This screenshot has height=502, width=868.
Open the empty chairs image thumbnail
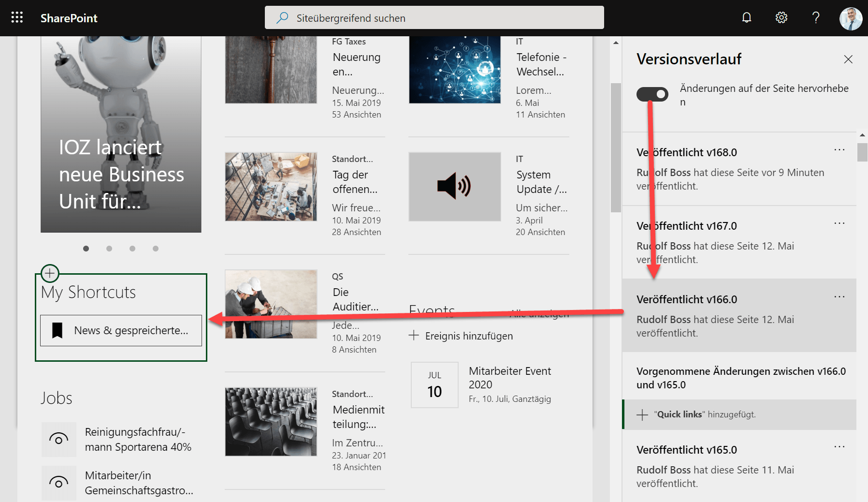pyautogui.click(x=271, y=422)
